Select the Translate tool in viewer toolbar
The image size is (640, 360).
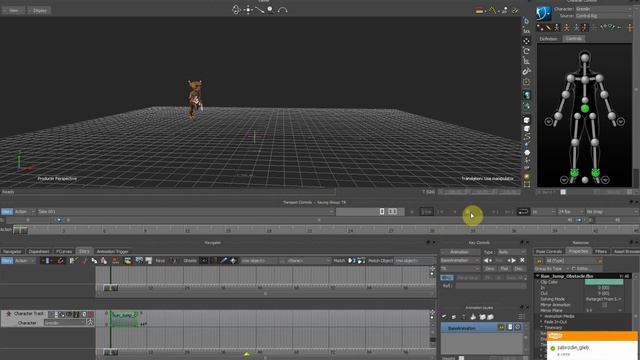(x=527, y=41)
